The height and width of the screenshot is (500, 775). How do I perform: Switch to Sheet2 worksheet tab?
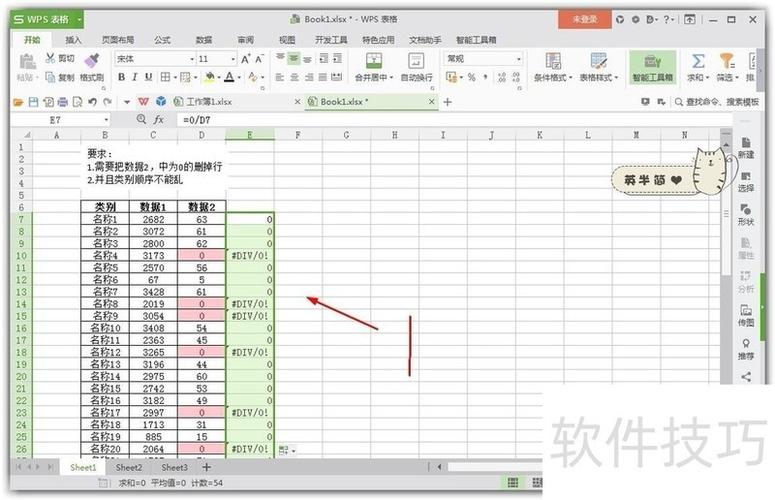pos(129,467)
